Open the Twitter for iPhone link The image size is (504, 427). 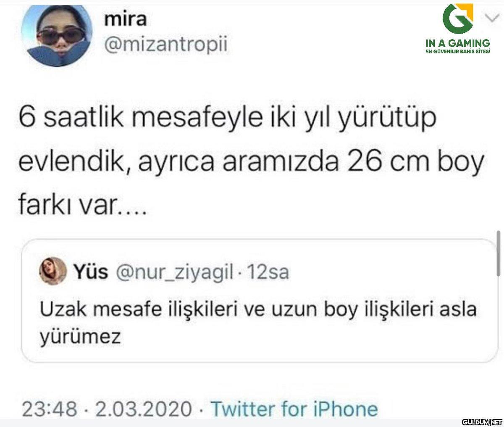(x=294, y=409)
